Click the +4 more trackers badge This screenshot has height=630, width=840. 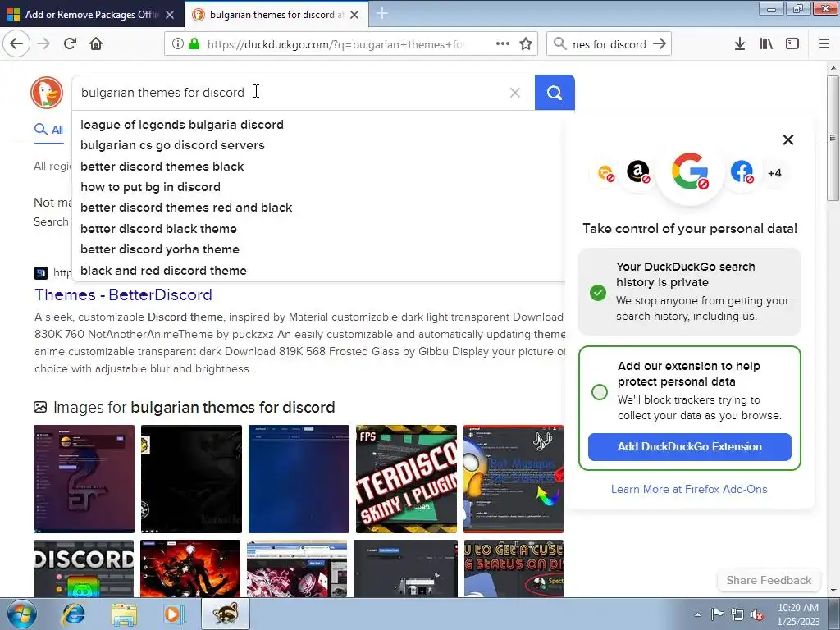pos(774,173)
